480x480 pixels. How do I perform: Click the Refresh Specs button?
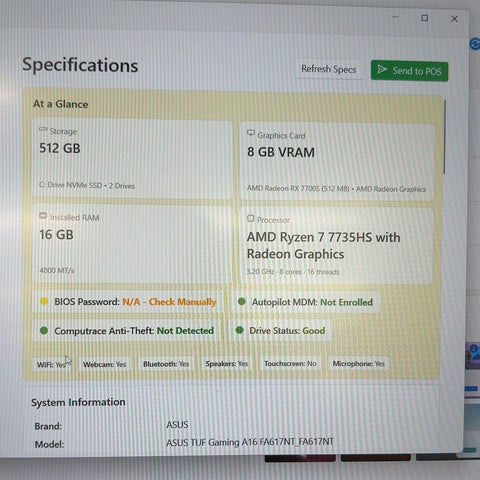(x=329, y=69)
